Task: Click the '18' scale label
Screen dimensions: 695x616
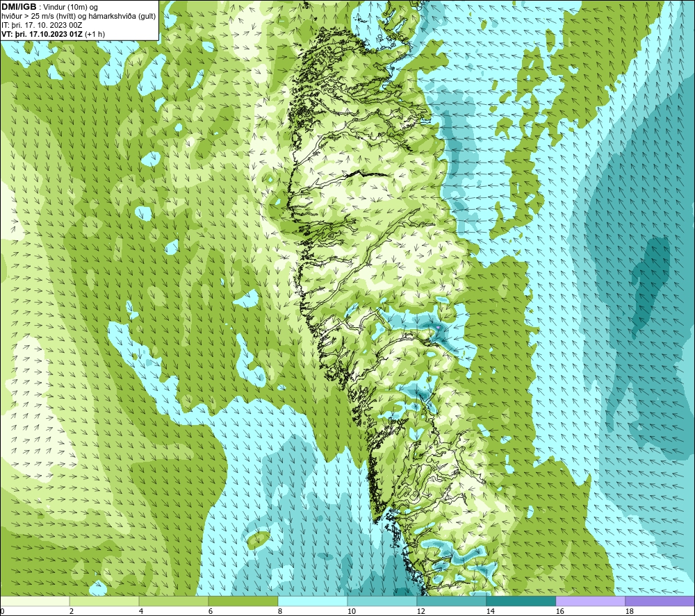Action: 629,612
